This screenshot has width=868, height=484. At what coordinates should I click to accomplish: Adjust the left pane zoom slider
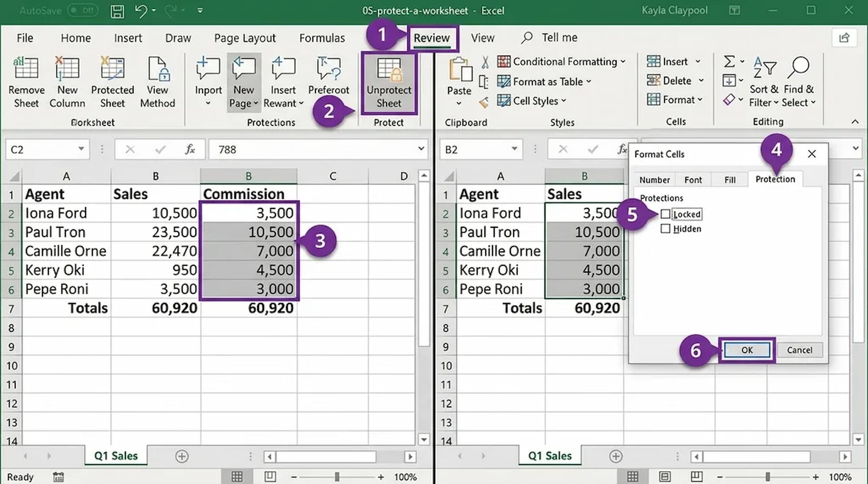click(x=337, y=477)
